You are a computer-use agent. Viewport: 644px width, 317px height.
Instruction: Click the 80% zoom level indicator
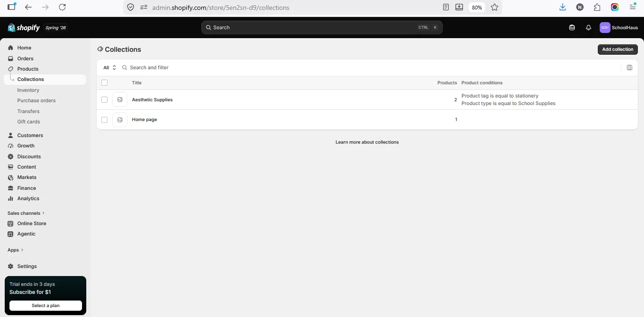point(477,8)
